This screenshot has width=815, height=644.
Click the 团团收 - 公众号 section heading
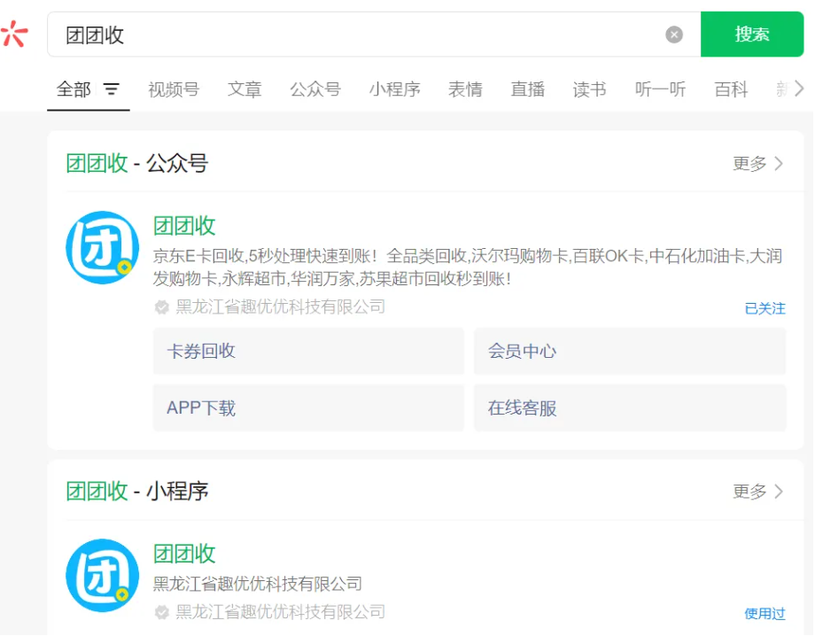(137, 163)
